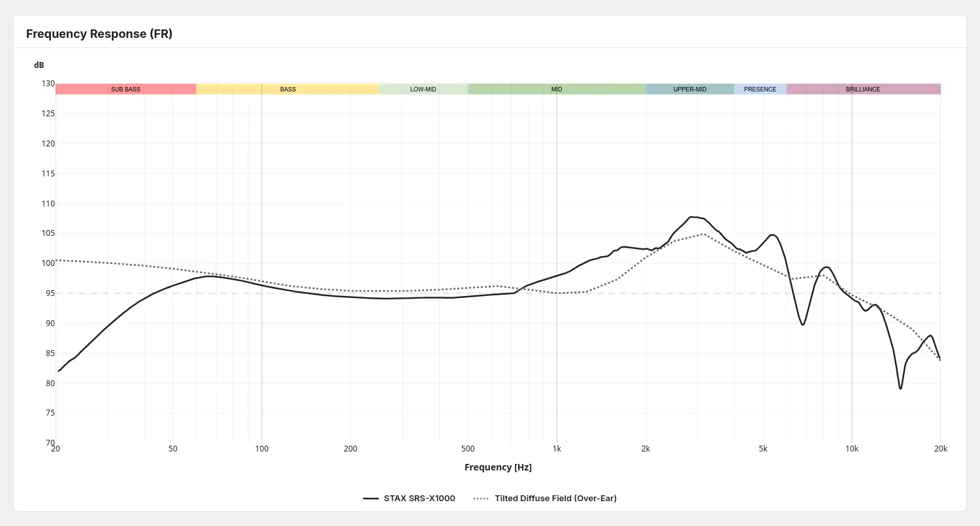The height and width of the screenshot is (526, 980).
Task: Click the BRILLIANCE frequency band
Action: tap(863, 89)
